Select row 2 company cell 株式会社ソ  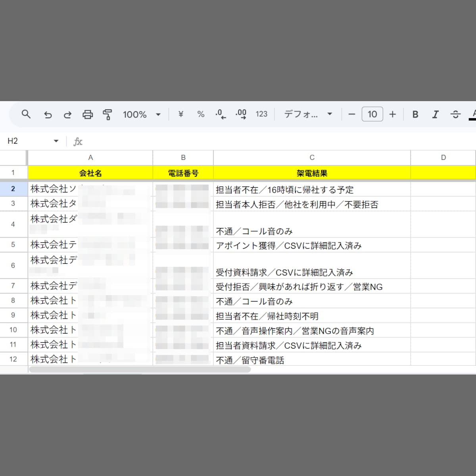[x=90, y=189]
